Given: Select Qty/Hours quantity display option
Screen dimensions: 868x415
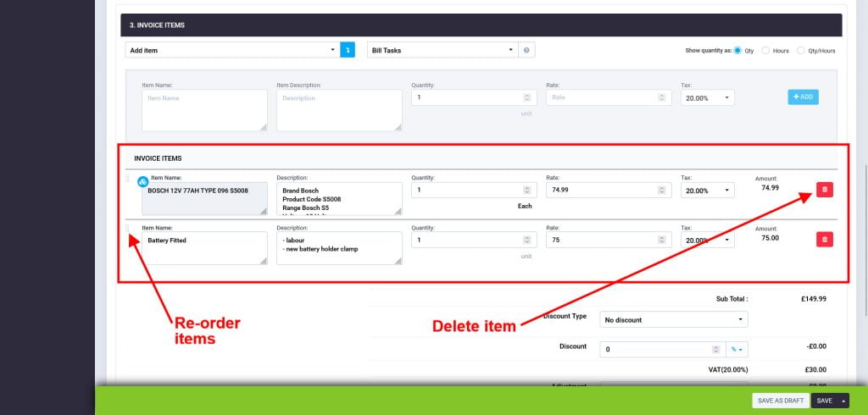Looking at the screenshot, I should 800,50.
